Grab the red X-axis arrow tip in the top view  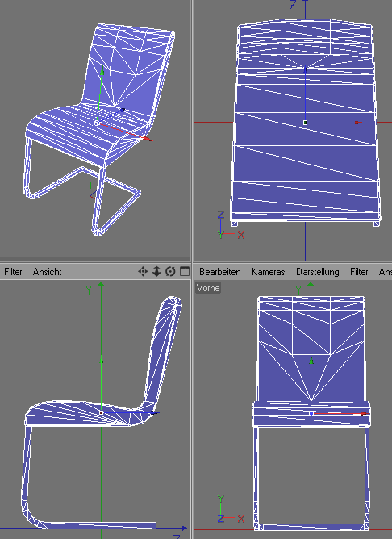coord(358,123)
